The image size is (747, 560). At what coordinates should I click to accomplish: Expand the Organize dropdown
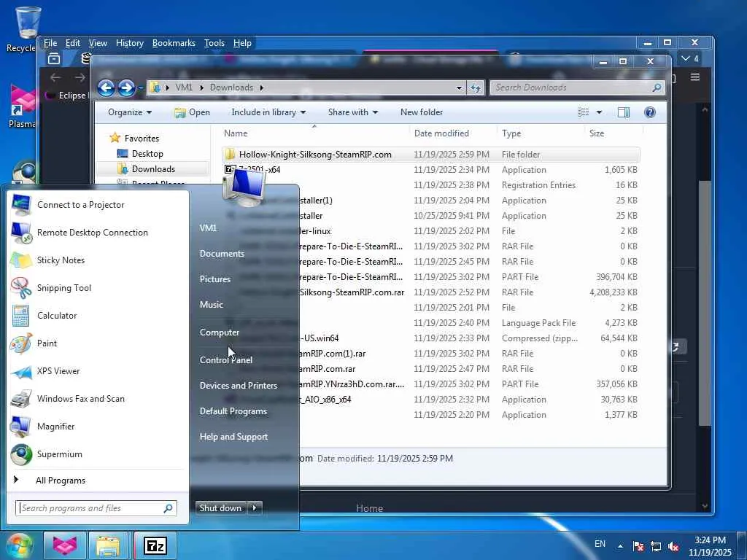[x=130, y=112]
